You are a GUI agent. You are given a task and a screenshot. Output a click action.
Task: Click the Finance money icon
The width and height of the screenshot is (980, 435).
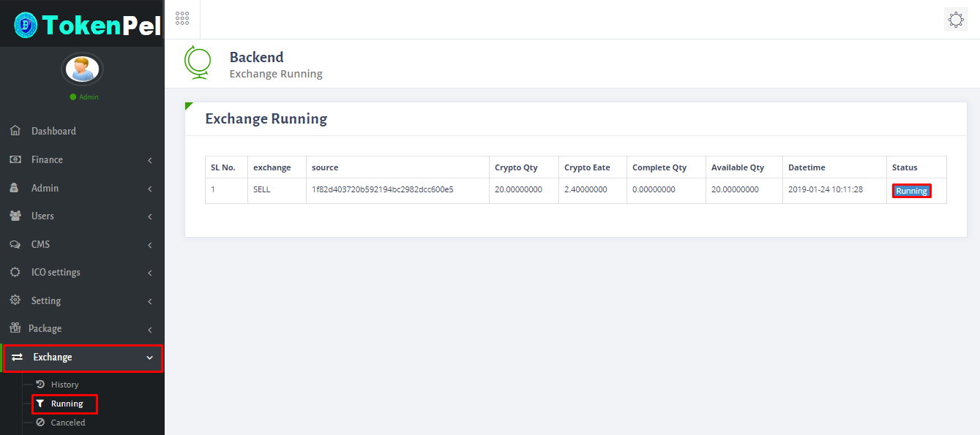coord(15,159)
